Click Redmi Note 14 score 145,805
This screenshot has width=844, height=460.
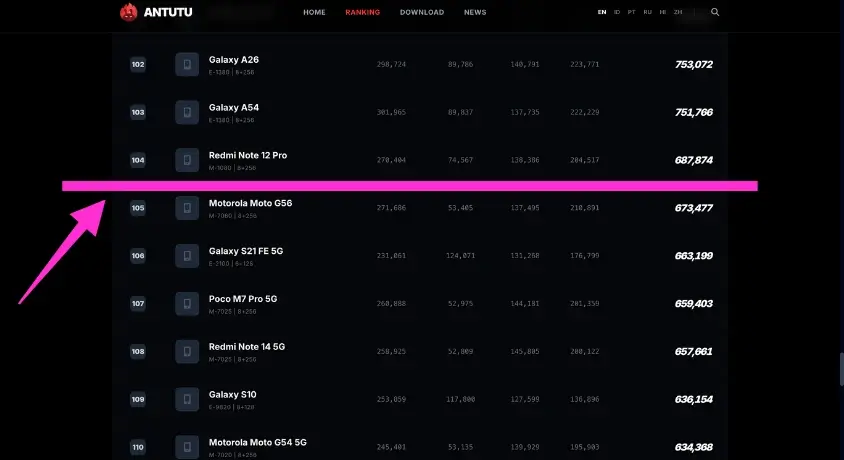click(x=525, y=352)
